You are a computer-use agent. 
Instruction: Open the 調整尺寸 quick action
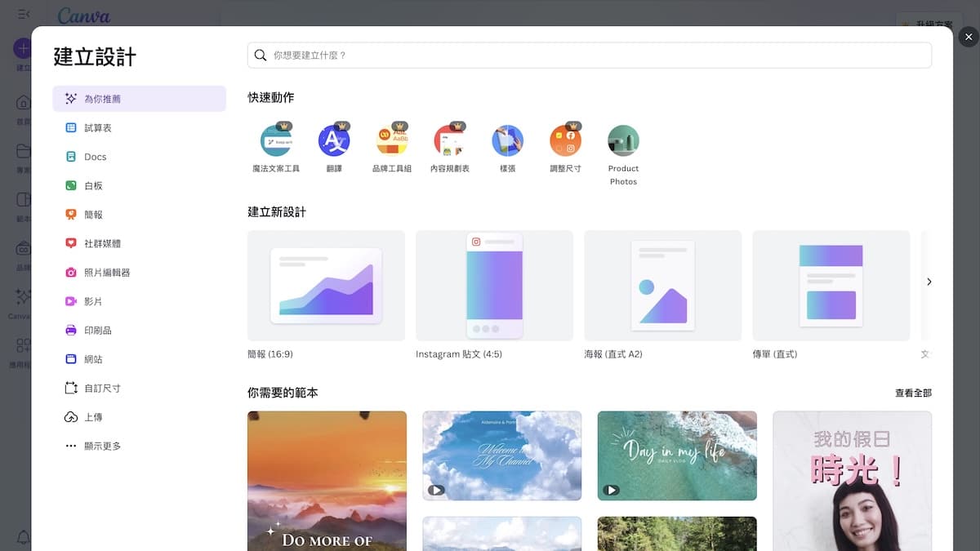(565, 147)
